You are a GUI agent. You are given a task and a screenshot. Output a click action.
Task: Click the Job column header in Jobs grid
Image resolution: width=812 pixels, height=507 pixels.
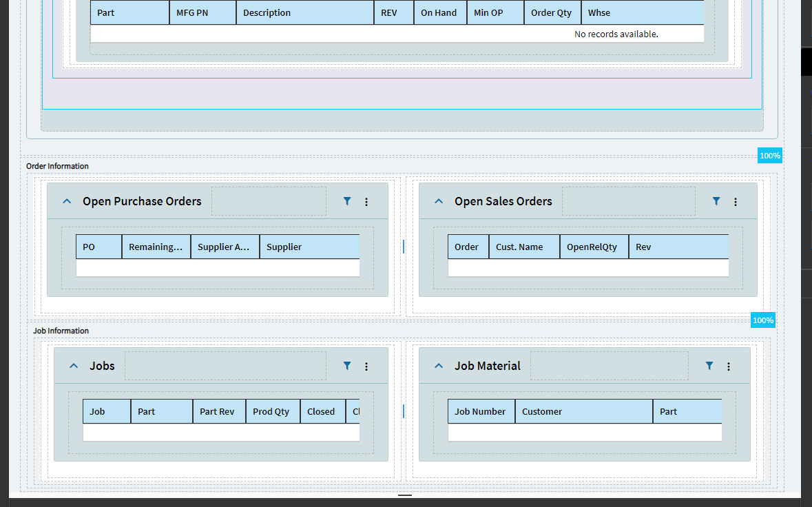point(107,412)
